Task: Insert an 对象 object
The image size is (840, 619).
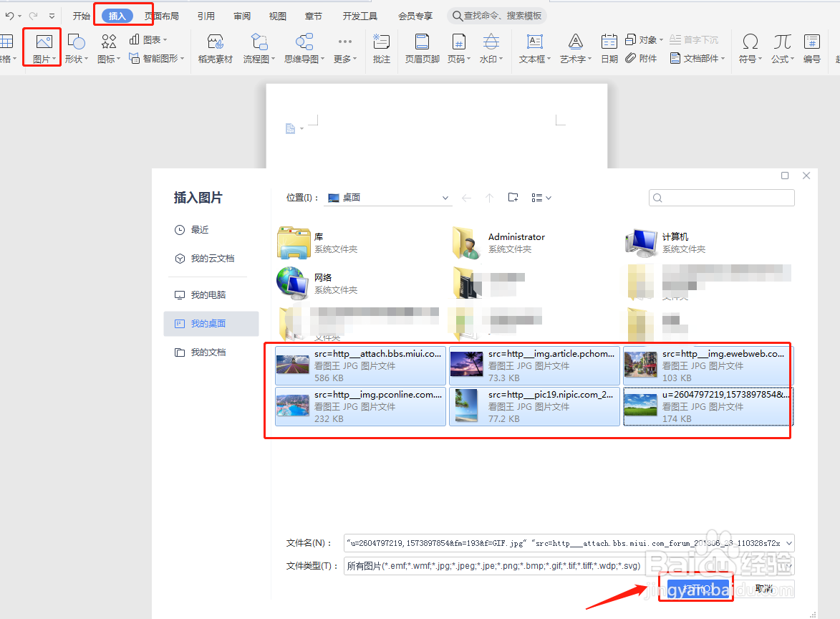Action: pyautogui.click(x=644, y=39)
